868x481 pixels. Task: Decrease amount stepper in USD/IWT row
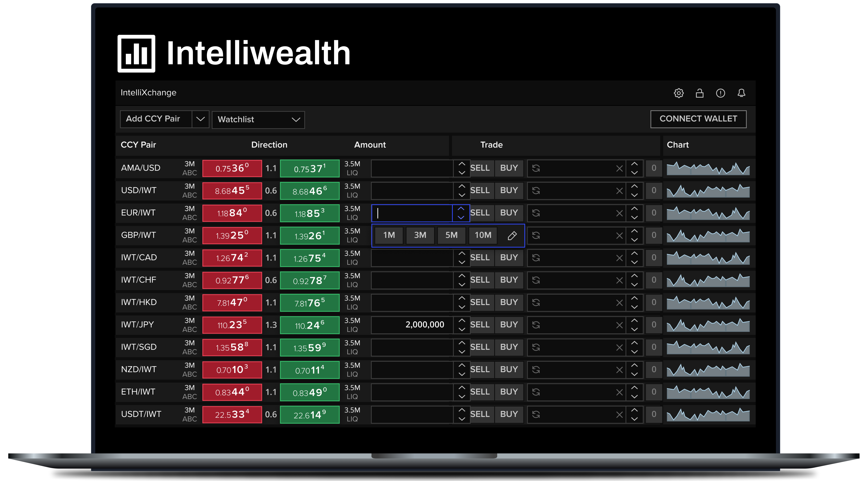[x=462, y=195]
